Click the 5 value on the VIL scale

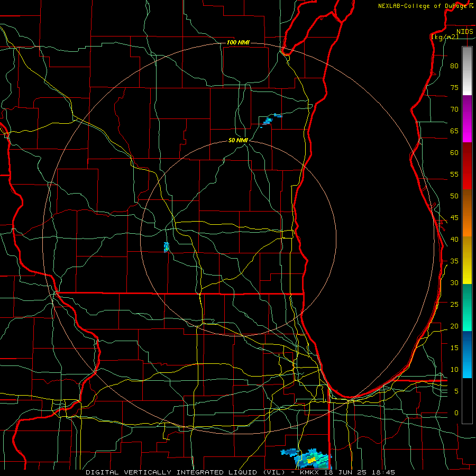456,391
